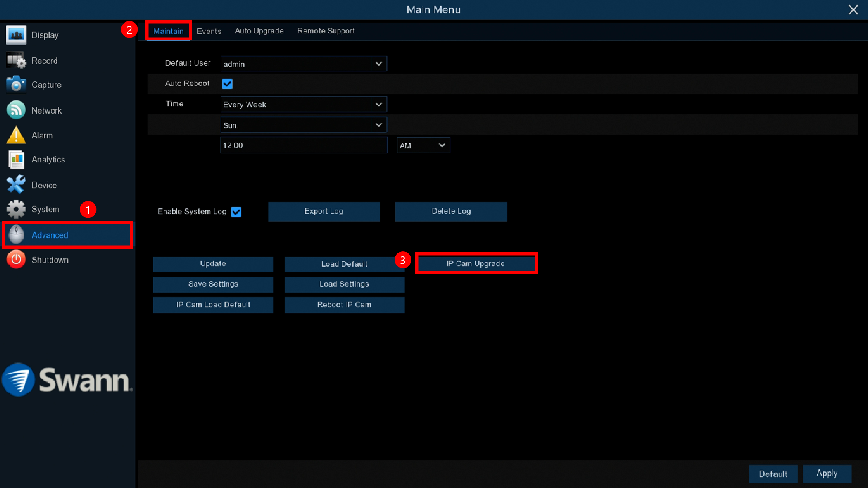Open the Every Week time dropdown

(x=303, y=104)
